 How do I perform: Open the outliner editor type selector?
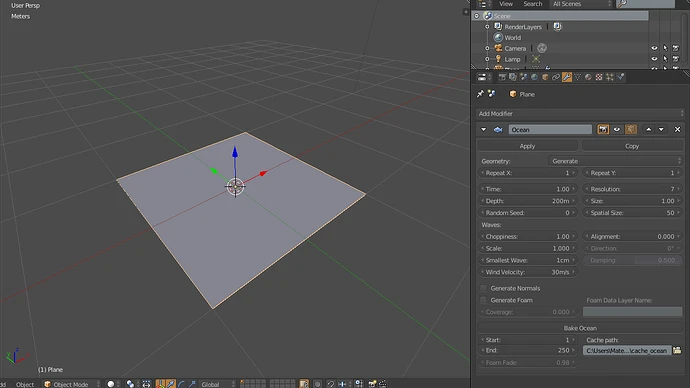click(x=484, y=4)
